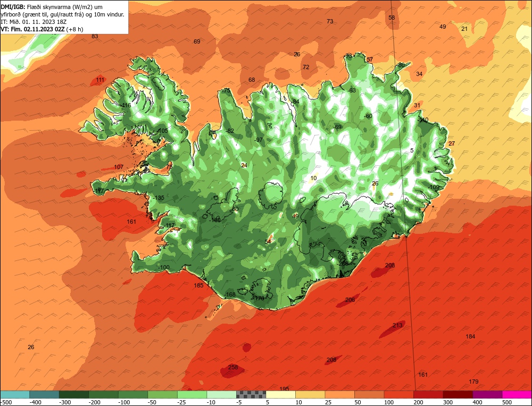Click the value 184 in the southeast sea
532x406 pixels.
click(470, 336)
